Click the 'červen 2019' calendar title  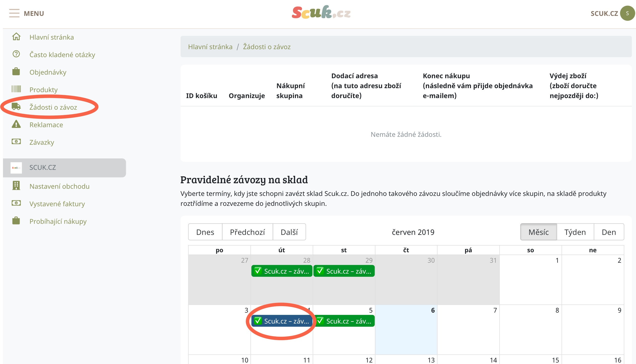[x=413, y=232]
